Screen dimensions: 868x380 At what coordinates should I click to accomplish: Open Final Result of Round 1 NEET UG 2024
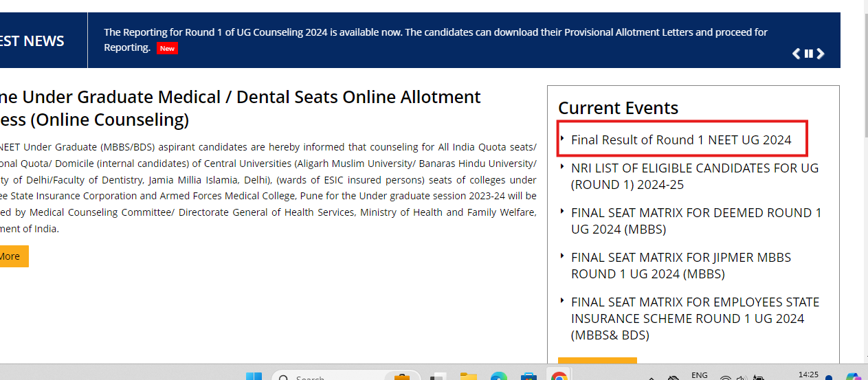[x=681, y=140]
